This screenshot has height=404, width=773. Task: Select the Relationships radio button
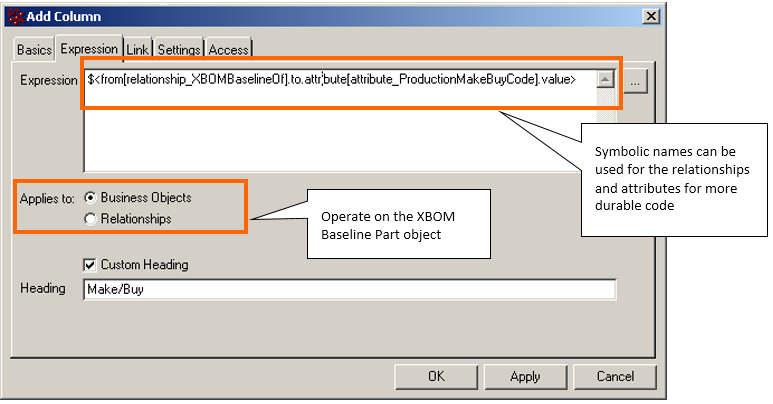[91, 218]
